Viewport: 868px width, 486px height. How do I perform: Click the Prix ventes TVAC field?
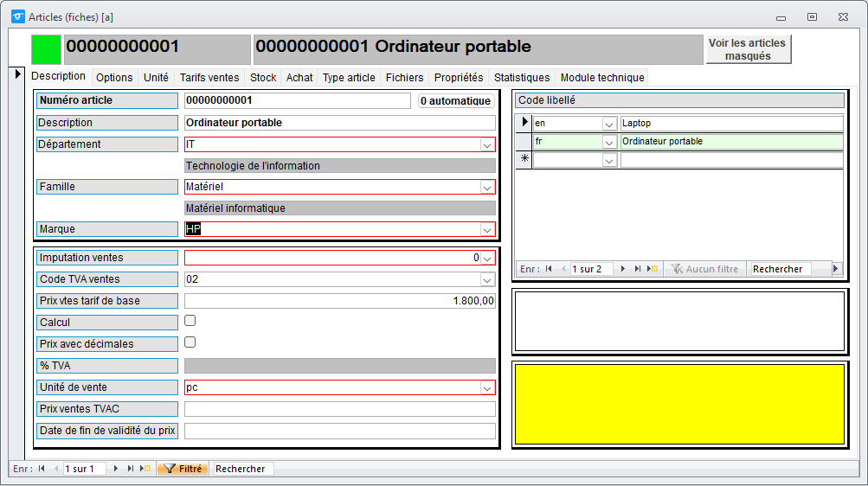click(x=340, y=408)
